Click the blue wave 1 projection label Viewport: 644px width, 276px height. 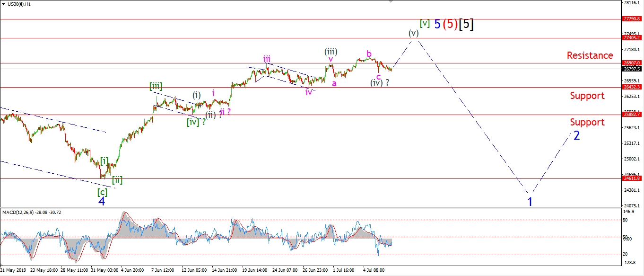[x=530, y=202]
